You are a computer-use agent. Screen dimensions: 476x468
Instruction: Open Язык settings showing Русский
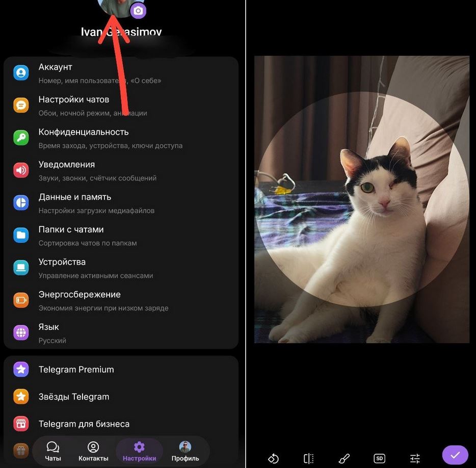coord(21,332)
